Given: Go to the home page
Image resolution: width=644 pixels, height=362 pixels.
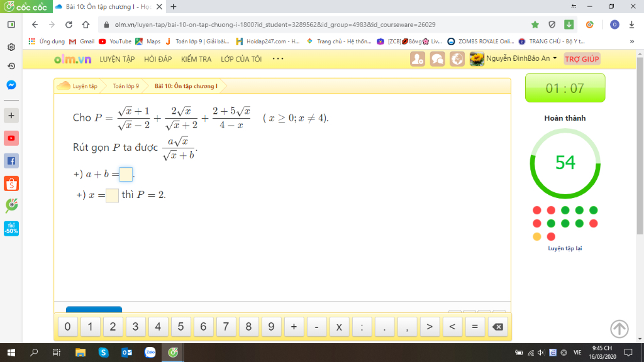Looking at the screenshot, I should coord(86,25).
